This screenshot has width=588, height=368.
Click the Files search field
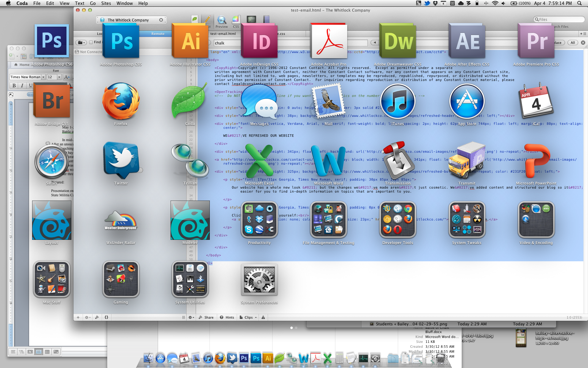tap(560, 19)
